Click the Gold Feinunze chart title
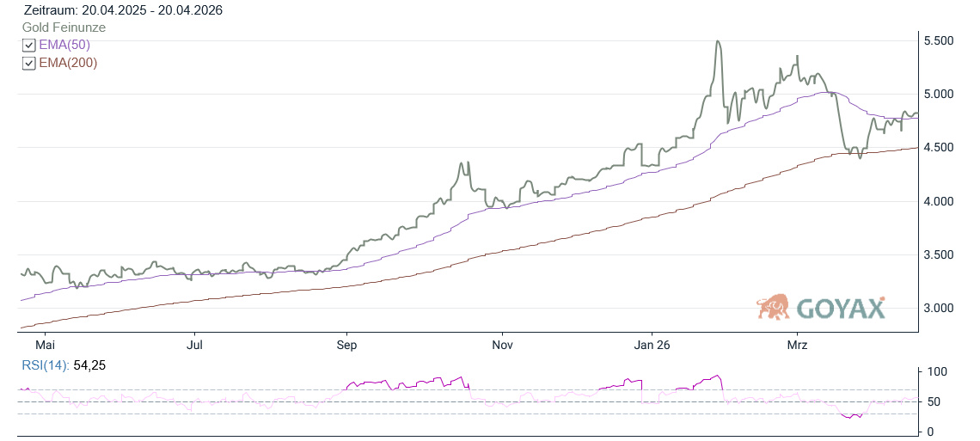This screenshot has width=980, height=441. pos(64,28)
